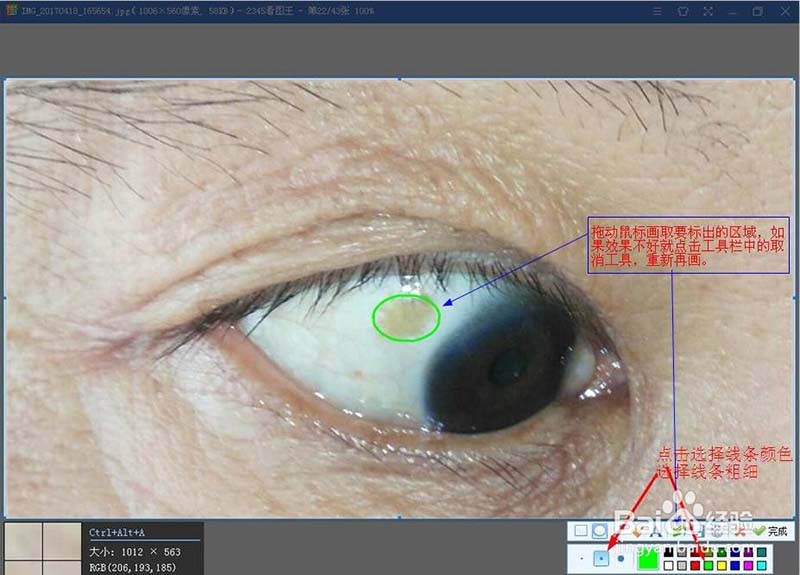Viewport: 800px width, 575px height.
Task: Select the rectangle annotation tool
Action: (581, 531)
